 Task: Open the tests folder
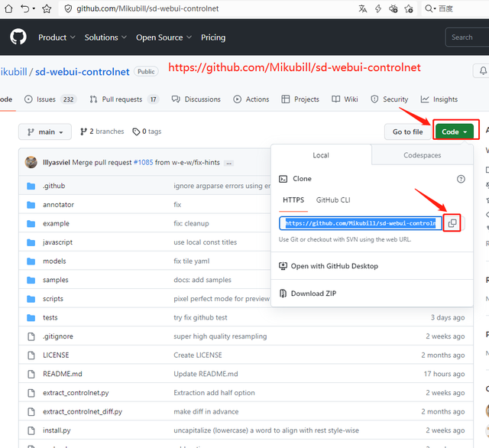coord(50,317)
